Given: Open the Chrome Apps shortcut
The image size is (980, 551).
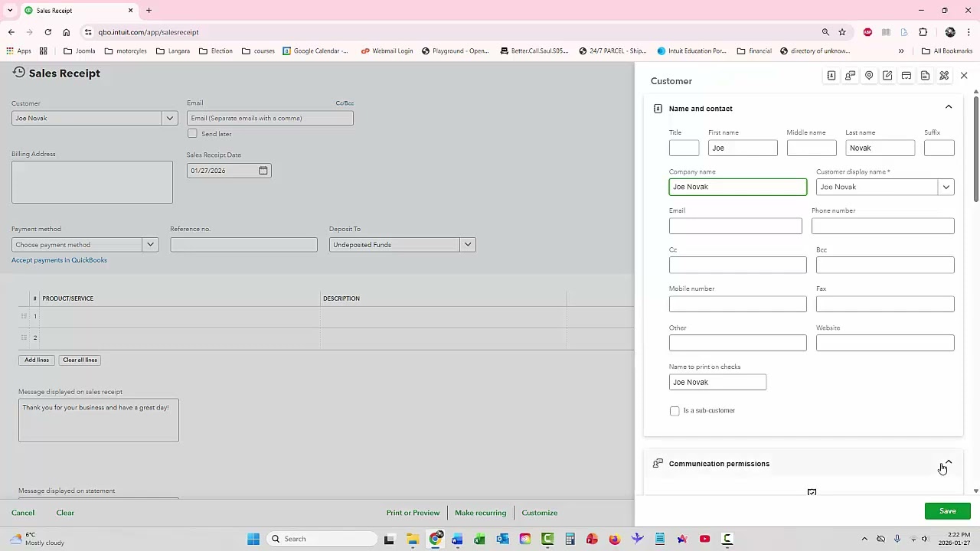Looking at the screenshot, I should coord(18,51).
